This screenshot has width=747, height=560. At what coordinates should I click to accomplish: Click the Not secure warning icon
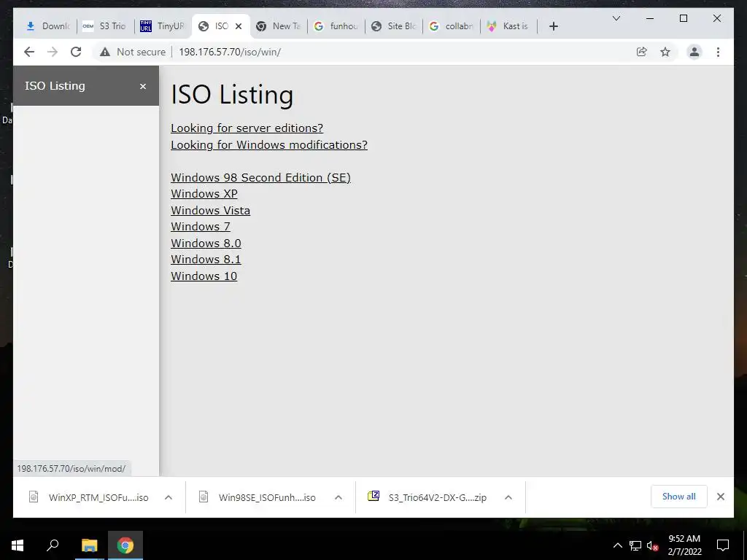[x=105, y=52]
